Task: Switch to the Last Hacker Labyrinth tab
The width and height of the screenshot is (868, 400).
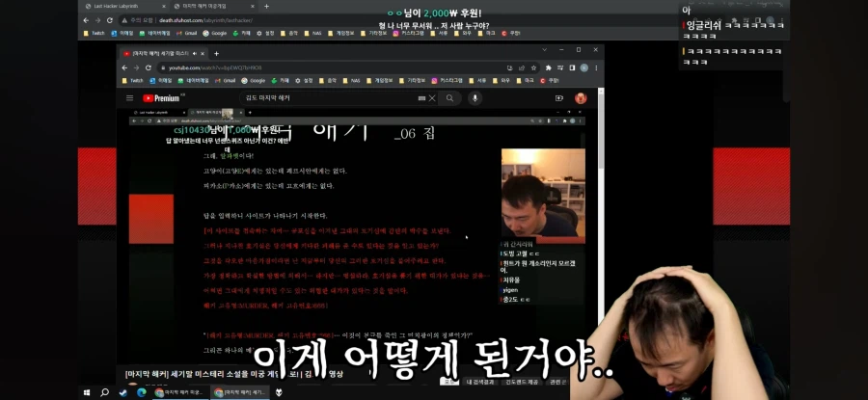Action: pyautogui.click(x=125, y=6)
